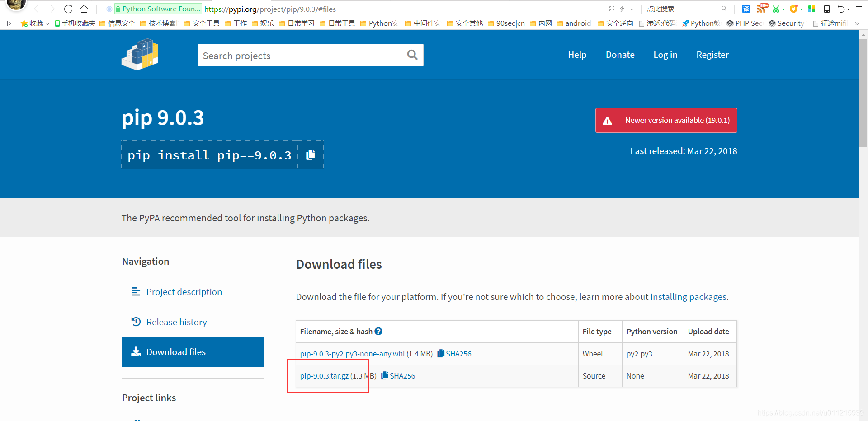
Task: Click the QR code icon in the search bar
Action: [612, 9]
